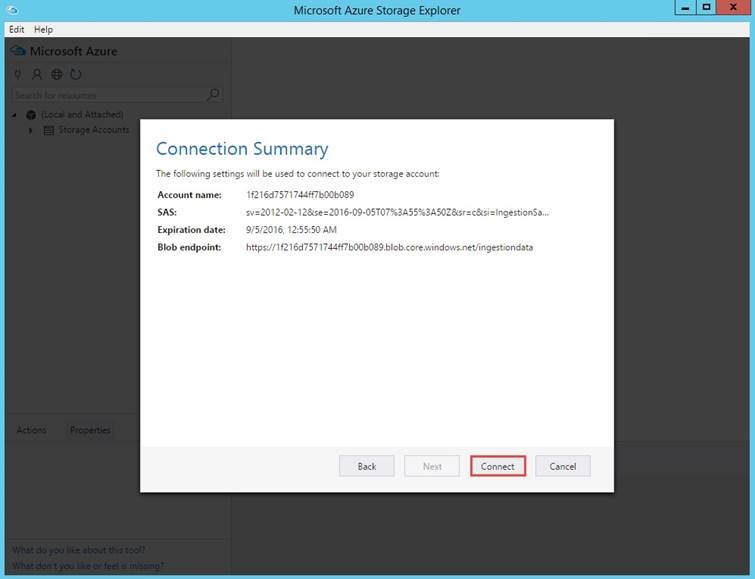Click the connect plug icon in sidebar
Viewport: 755px width, 579px height.
(x=18, y=74)
